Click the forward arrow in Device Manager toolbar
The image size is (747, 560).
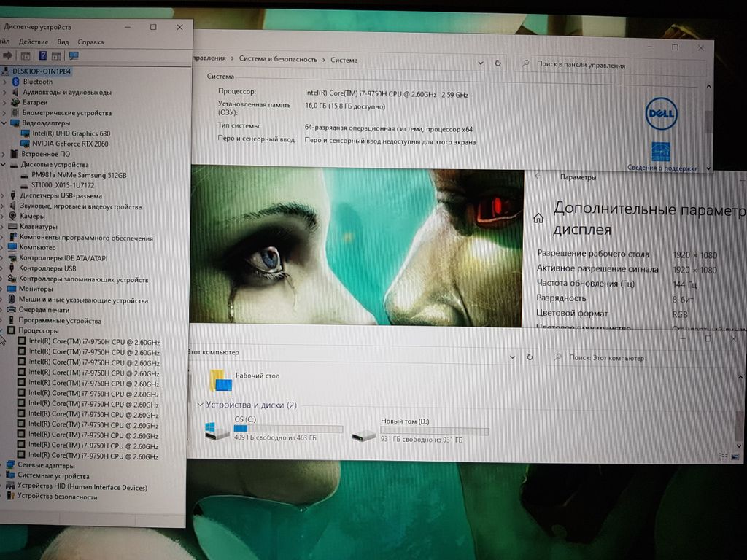(7, 55)
